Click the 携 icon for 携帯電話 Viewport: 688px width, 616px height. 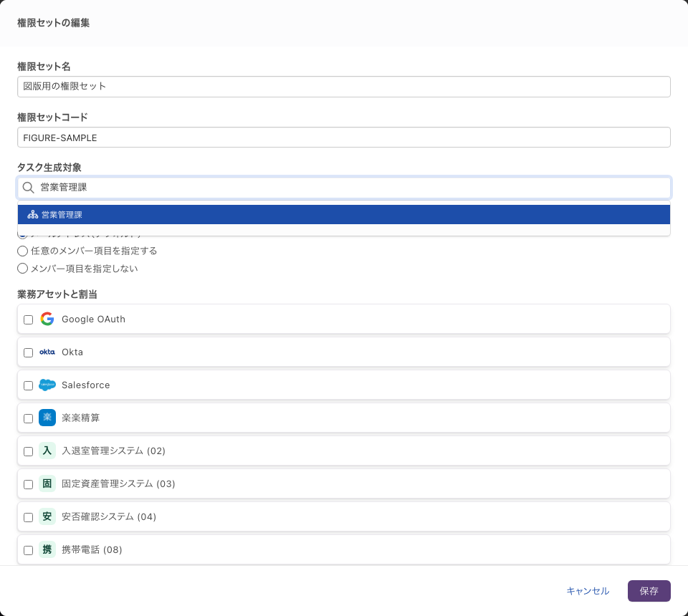pos(47,549)
